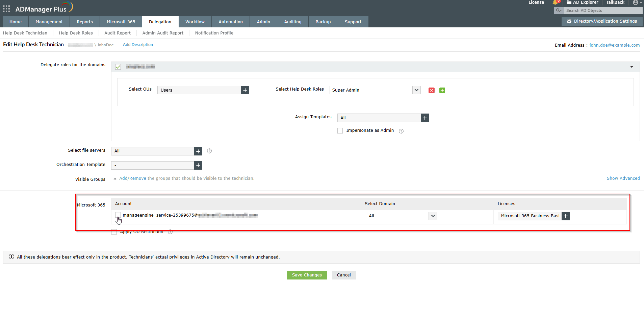
Task: Click plus button beside Assign Templates
Action: pos(425,118)
